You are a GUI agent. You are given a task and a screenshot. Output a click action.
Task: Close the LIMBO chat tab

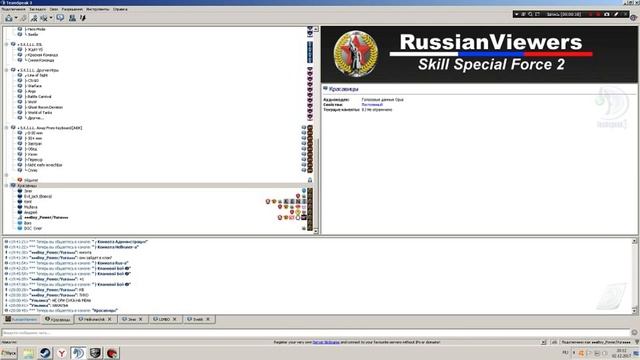175,319
